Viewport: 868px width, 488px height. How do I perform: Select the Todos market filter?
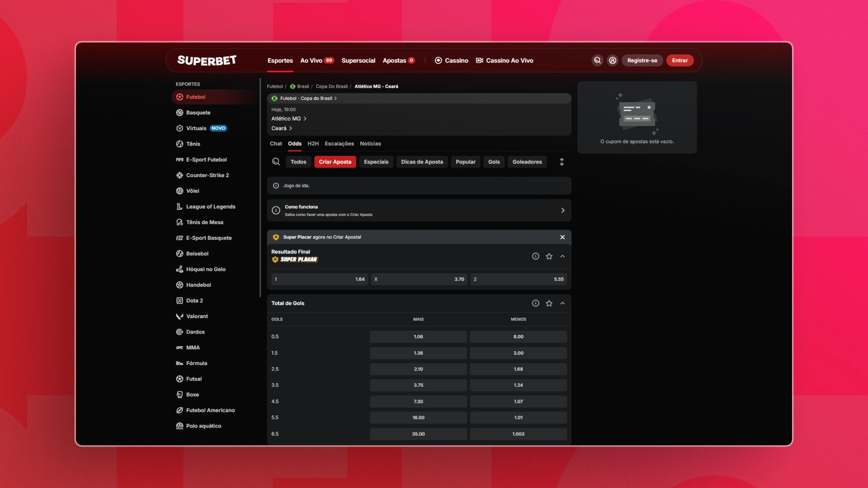click(298, 162)
